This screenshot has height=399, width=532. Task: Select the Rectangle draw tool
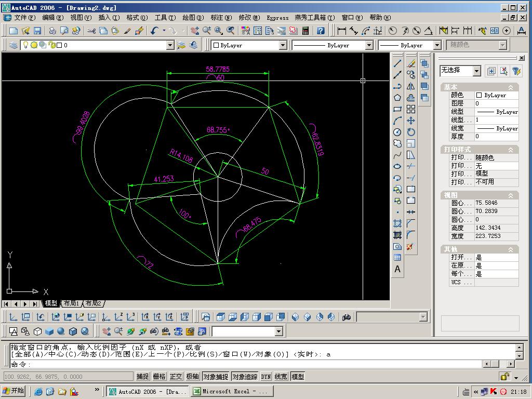click(x=397, y=109)
